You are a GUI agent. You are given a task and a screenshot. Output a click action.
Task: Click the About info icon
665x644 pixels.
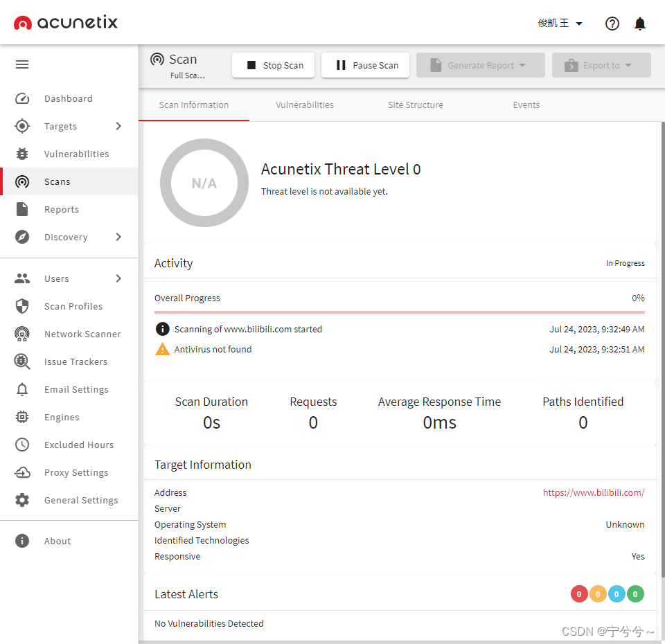click(x=22, y=541)
